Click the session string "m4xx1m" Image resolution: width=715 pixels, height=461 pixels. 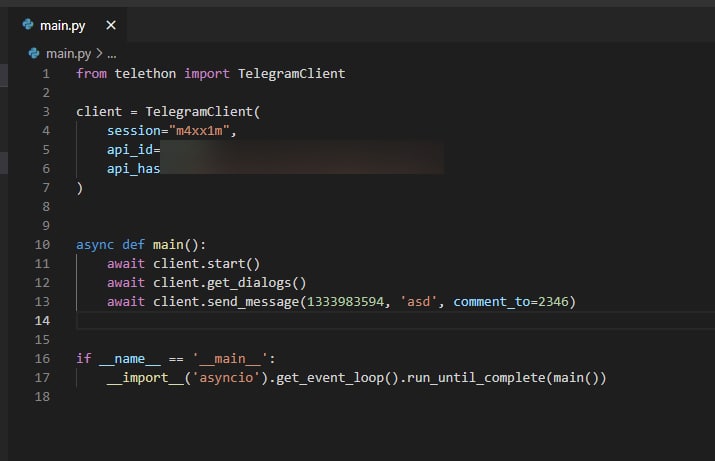click(199, 131)
